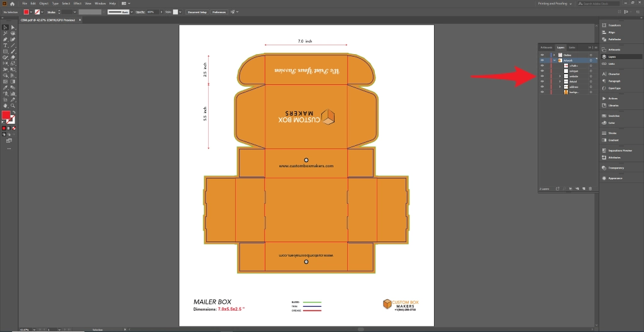Hide the Dieline layer with eye icon

point(542,55)
